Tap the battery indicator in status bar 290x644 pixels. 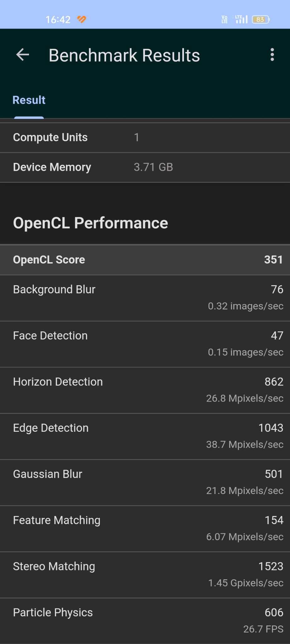click(261, 19)
